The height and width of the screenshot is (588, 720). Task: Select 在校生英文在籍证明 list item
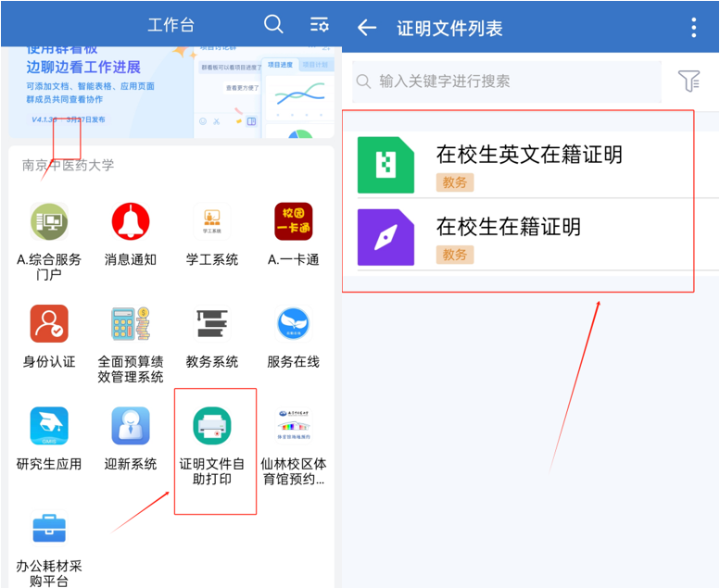[x=528, y=165]
